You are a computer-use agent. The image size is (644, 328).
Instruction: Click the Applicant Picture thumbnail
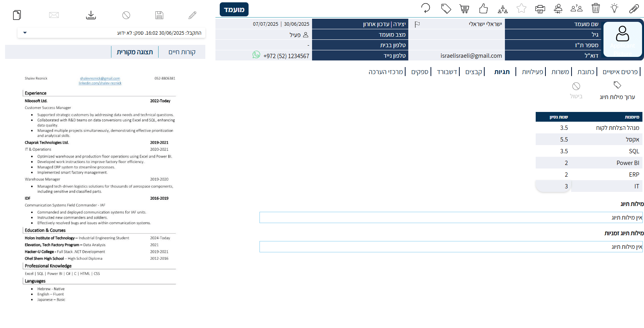tap(622, 39)
